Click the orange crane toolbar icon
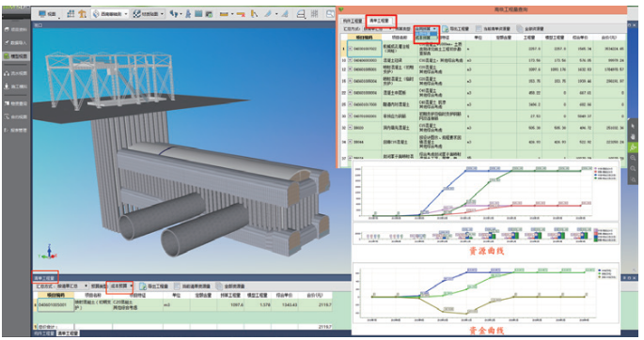The width and height of the screenshot is (644, 340). (x=83, y=14)
